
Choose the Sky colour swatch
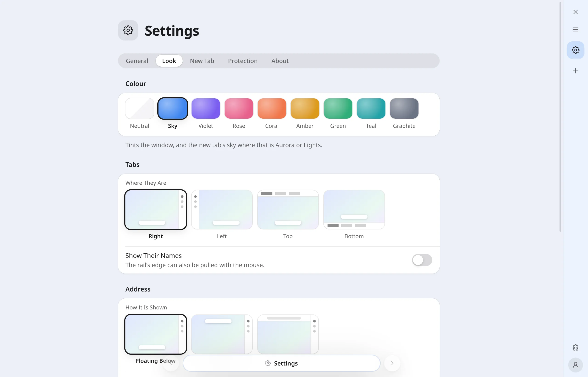(172, 109)
